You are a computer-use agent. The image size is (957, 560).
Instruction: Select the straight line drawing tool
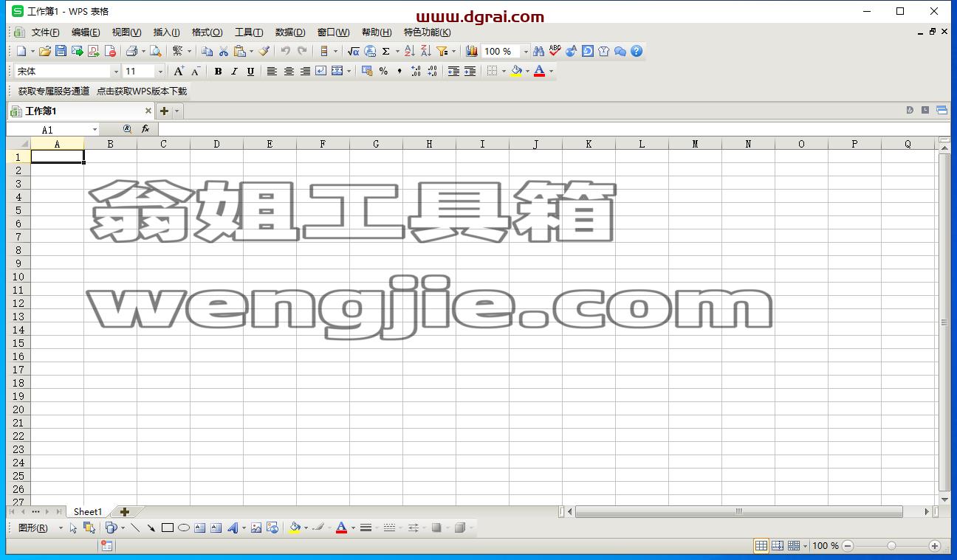(135, 528)
